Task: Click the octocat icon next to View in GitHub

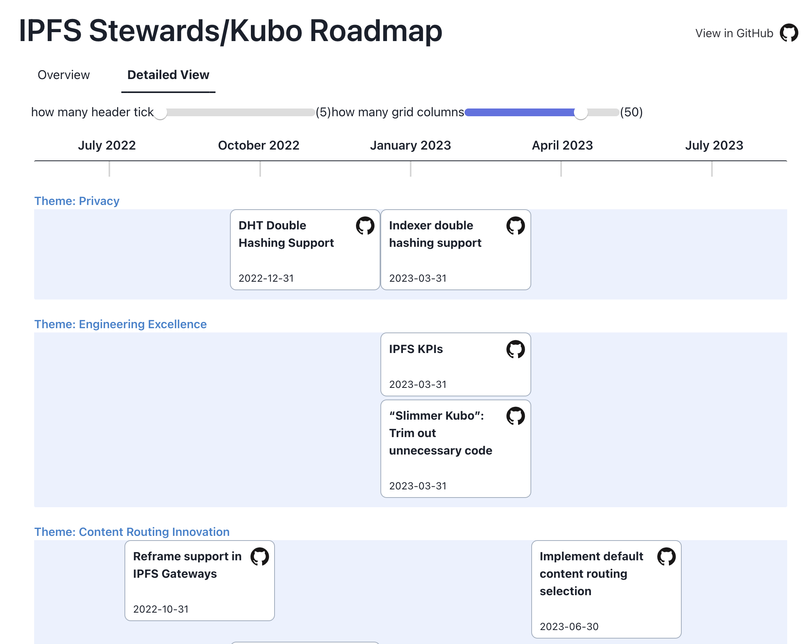Action: 790,33
